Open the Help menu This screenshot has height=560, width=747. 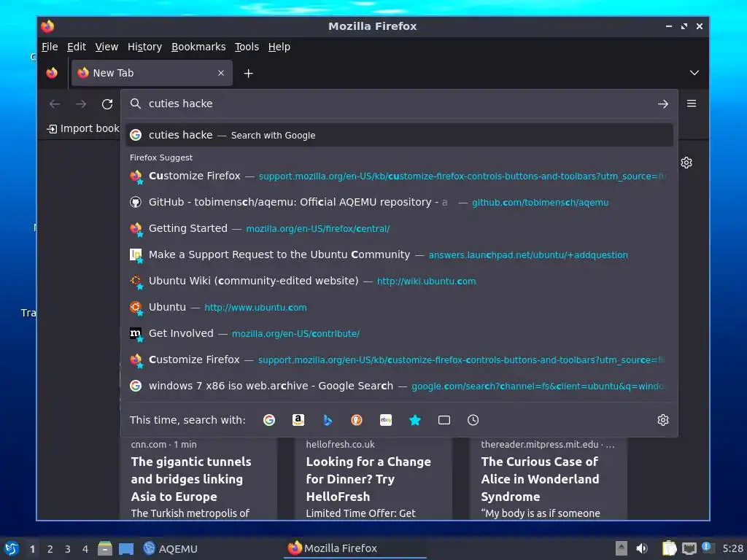tap(279, 47)
